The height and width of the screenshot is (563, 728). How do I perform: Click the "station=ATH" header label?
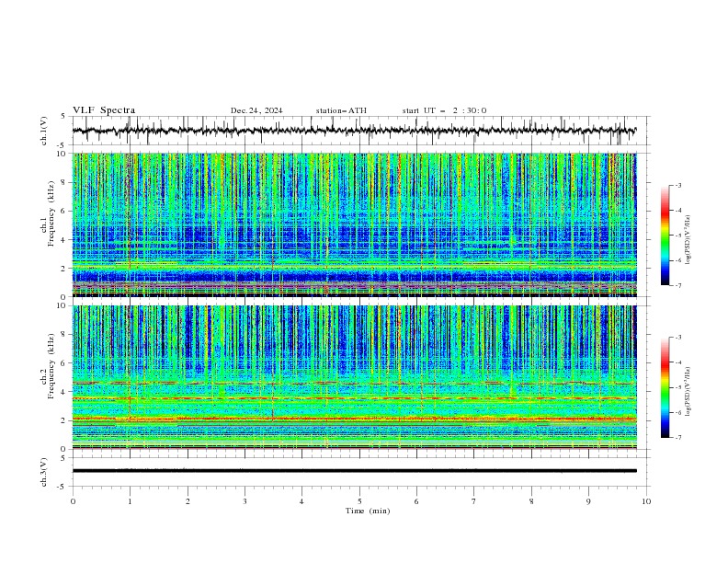(x=341, y=110)
